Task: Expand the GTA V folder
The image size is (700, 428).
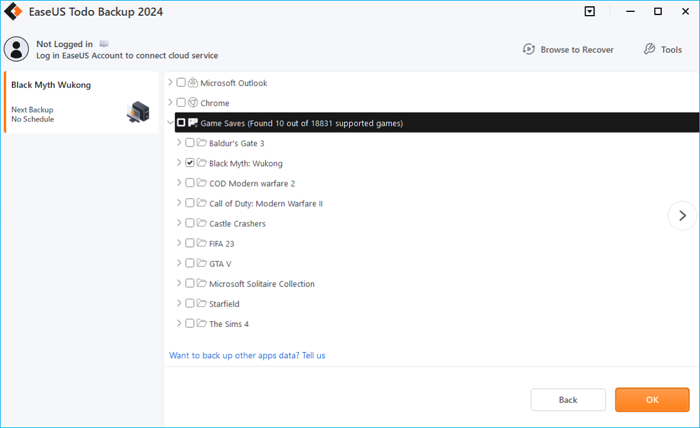Action: 179,263
